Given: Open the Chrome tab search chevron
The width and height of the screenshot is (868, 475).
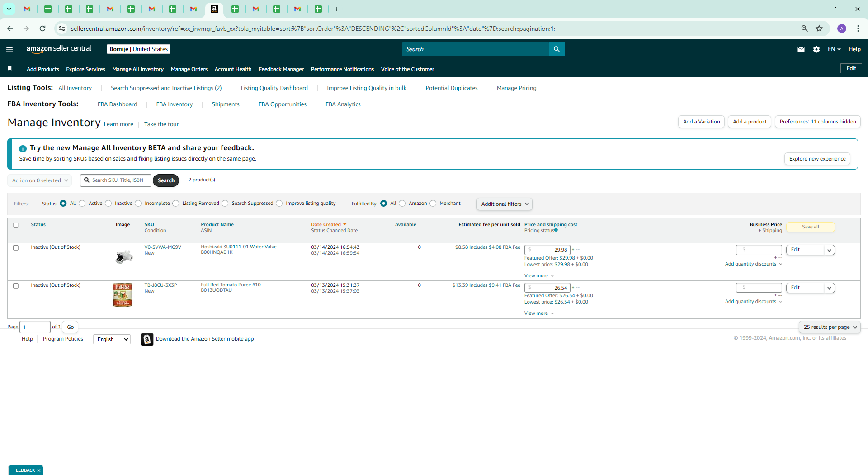Looking at the screenshot, I should click(9, 9).
